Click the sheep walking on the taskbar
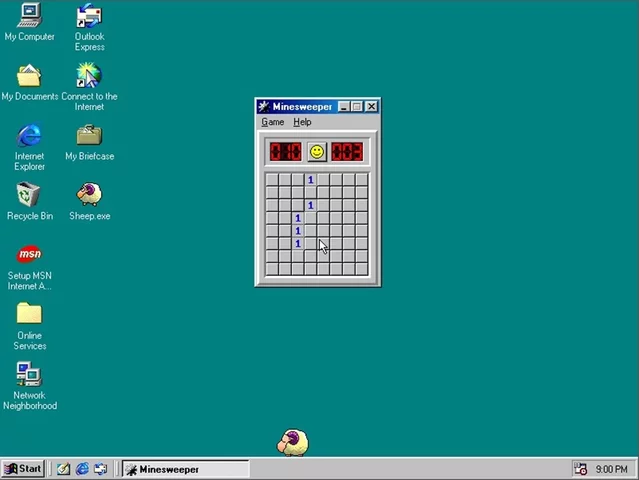639x480 pixels. [x=293, y=443]
